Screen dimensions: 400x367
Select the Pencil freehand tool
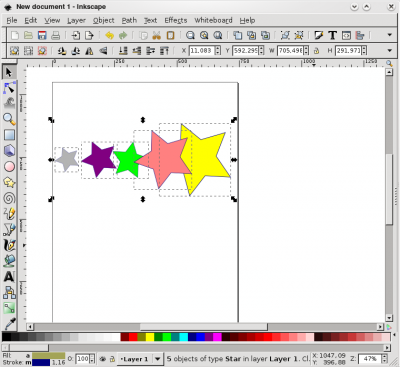coord(9,214)
